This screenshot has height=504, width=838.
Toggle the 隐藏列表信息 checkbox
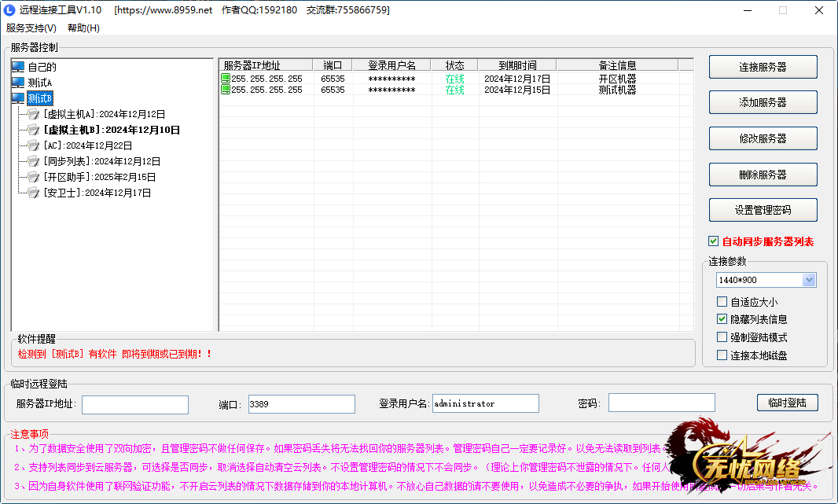tap(722, 319)
